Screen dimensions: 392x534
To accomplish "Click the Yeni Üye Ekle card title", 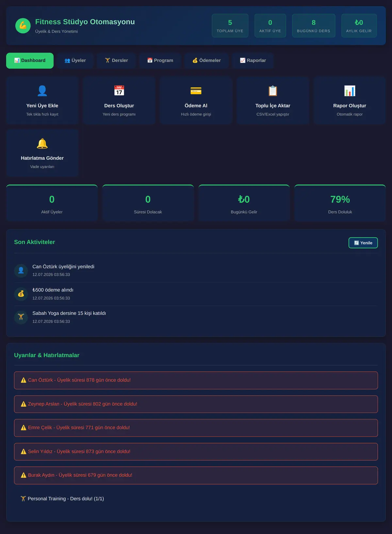I will pos(42,106).
